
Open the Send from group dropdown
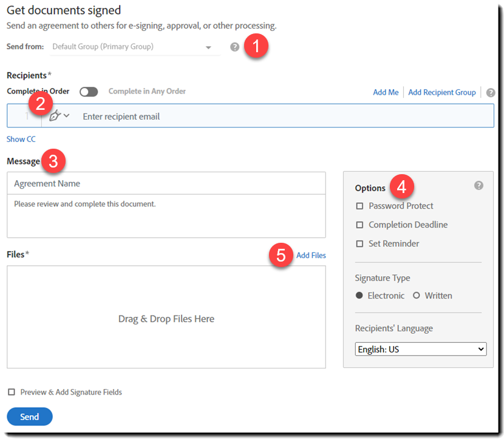(x=208, y=46)
